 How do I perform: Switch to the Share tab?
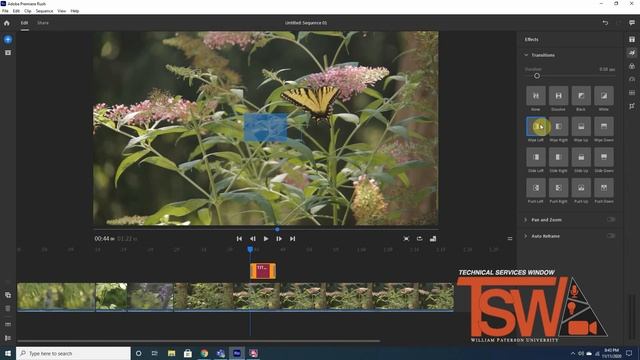[x=43, y=23]
